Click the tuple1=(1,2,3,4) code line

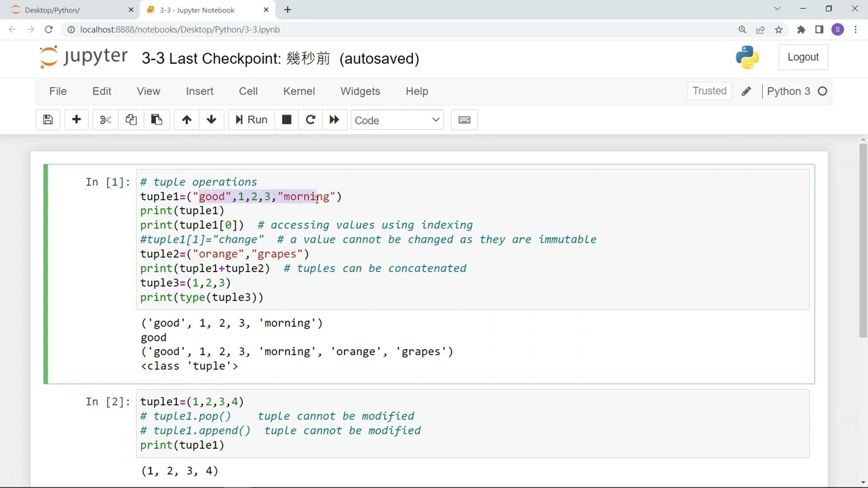click(x=192, y=402)
